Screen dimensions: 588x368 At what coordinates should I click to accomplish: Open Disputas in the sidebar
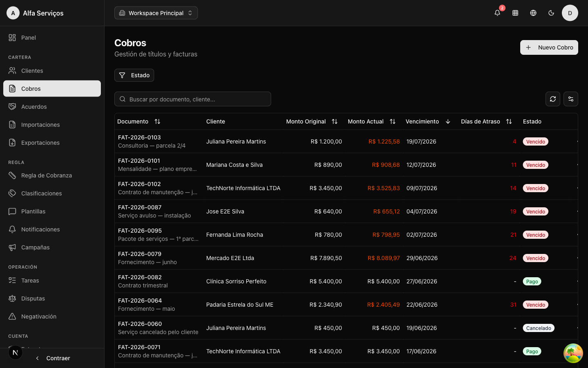[x=52, y=298]
